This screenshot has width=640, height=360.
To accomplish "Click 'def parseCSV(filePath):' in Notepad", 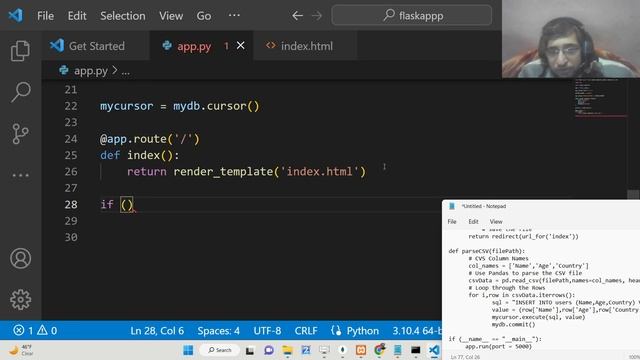I will [487, 251].
